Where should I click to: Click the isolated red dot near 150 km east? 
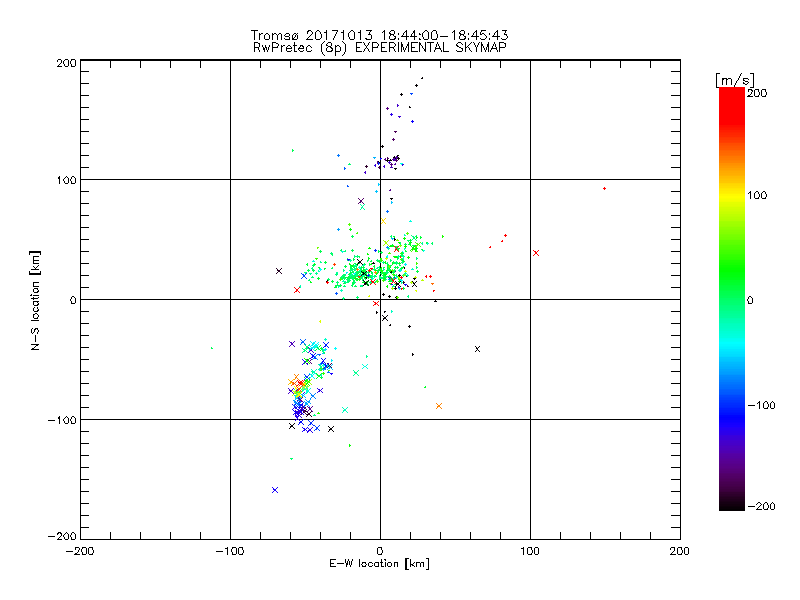pyautogui.click(x=605, y=189)
